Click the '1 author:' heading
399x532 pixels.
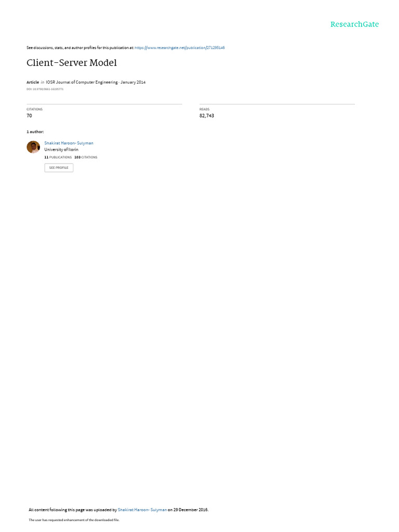[x=35, y=131]
